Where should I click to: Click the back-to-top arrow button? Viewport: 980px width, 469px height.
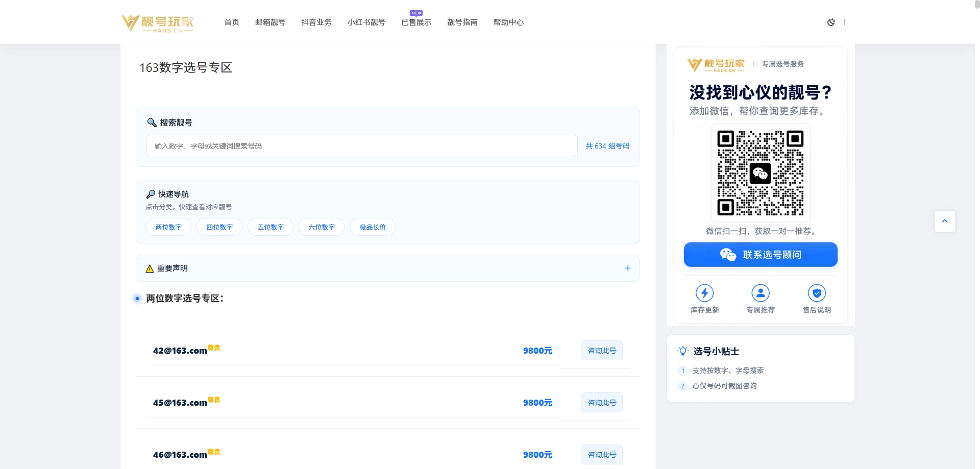point(945,221)
